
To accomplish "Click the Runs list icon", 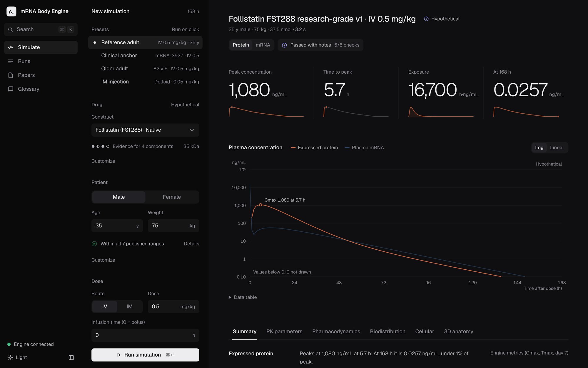I will click(x=11, y=61).
